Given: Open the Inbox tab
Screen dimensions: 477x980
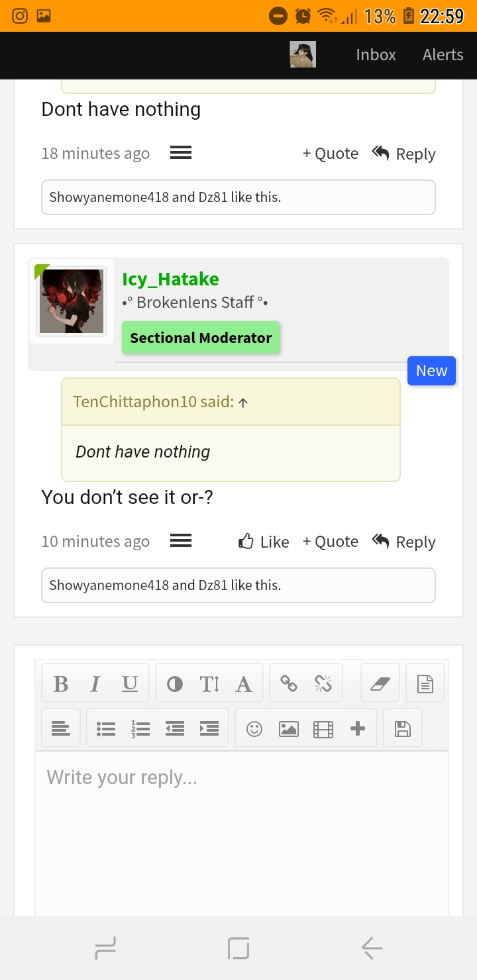Looking at the screenshot, I should point(376,55).
